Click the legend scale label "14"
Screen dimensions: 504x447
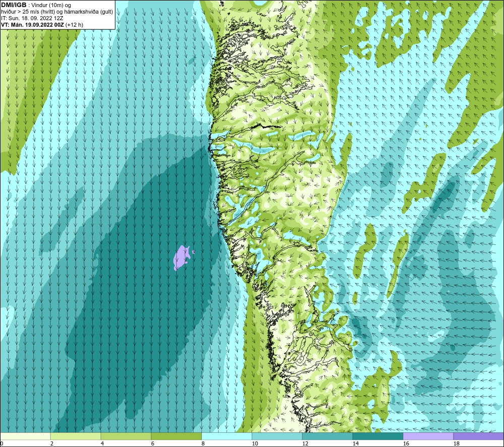(x=355, y=444)
